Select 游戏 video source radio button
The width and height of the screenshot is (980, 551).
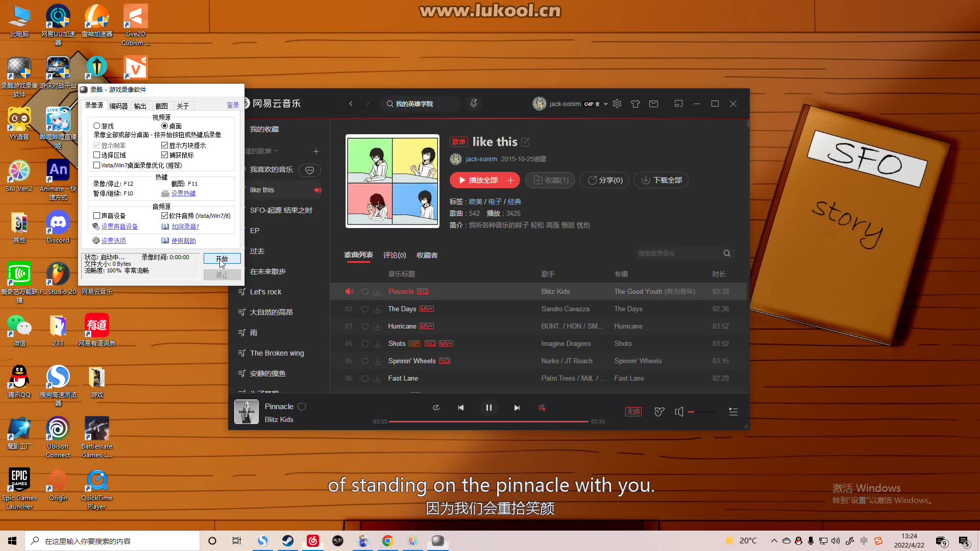96,126
